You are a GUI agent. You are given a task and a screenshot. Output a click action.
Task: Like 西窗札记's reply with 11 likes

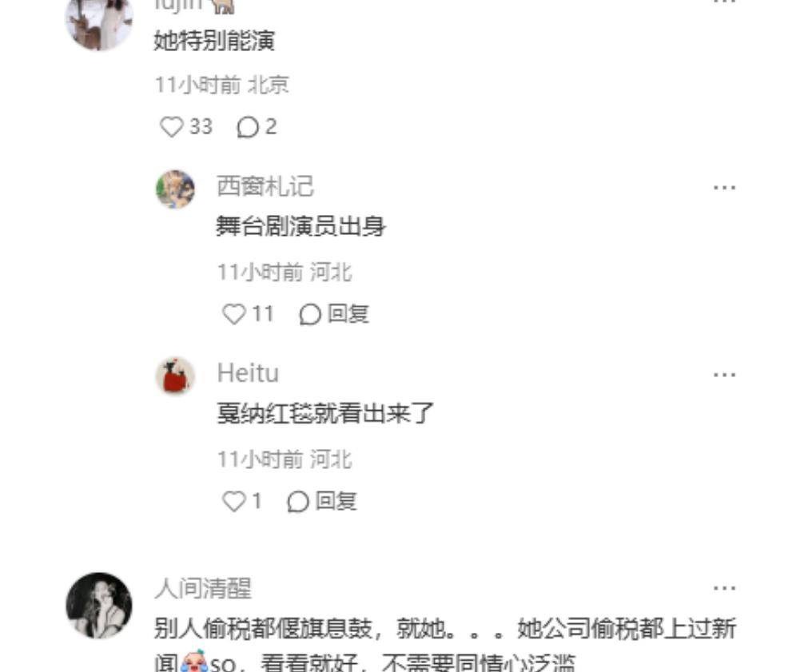click(x=233, y=314)
